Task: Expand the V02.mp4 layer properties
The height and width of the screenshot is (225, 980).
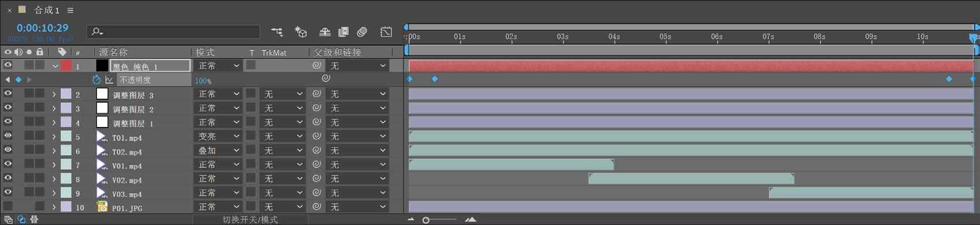Action: (x=54, y=179)
